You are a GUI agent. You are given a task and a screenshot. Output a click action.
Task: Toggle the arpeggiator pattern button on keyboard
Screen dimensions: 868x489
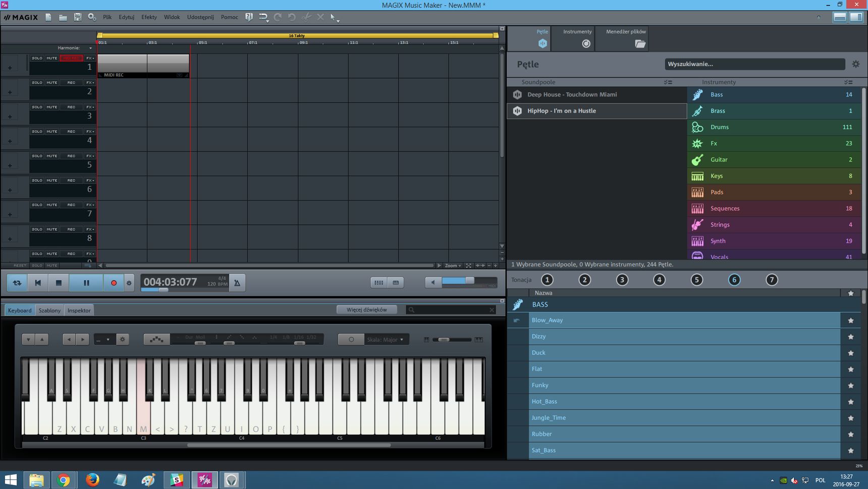click(x=156, y=339)
